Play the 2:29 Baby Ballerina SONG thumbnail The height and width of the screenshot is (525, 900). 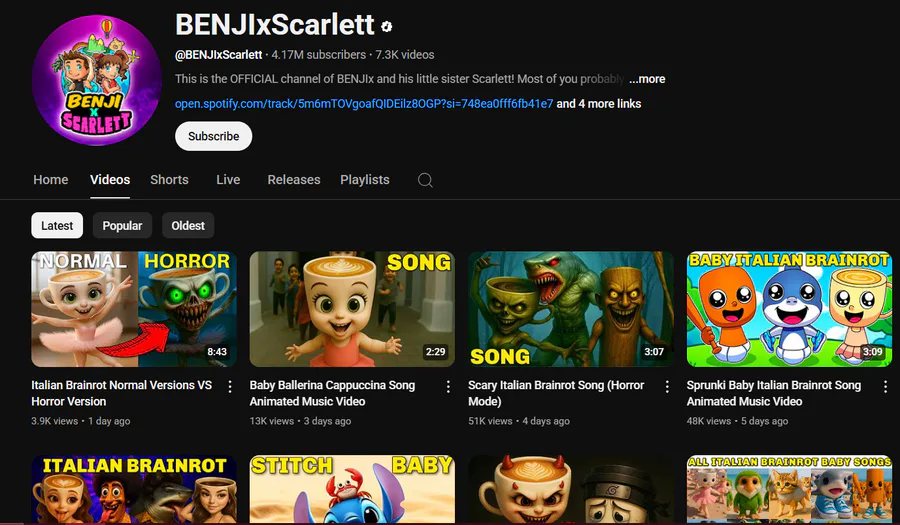[352, 309]
